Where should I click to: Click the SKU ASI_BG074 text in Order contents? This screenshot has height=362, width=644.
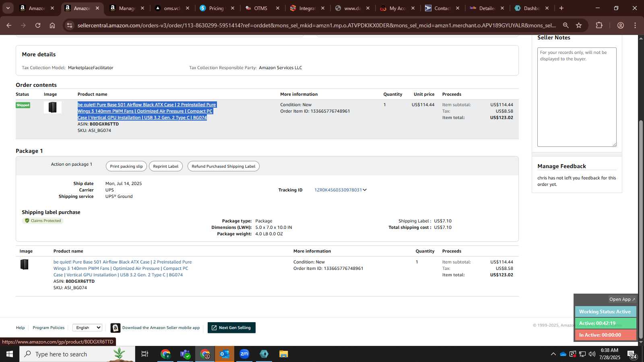[94, 130]
